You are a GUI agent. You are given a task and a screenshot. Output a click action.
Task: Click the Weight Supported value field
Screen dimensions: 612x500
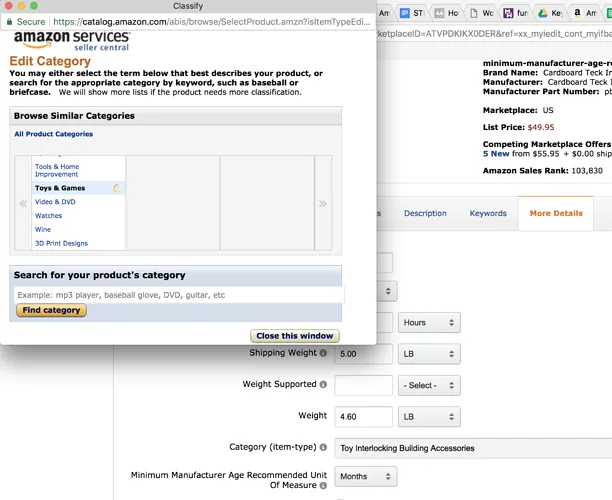363,385
